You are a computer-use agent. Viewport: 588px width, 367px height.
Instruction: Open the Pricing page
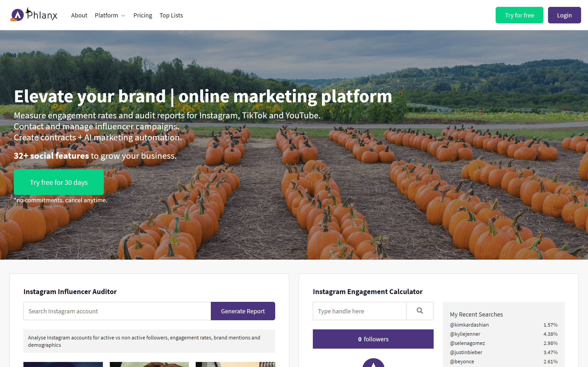[x=143, y=15]
